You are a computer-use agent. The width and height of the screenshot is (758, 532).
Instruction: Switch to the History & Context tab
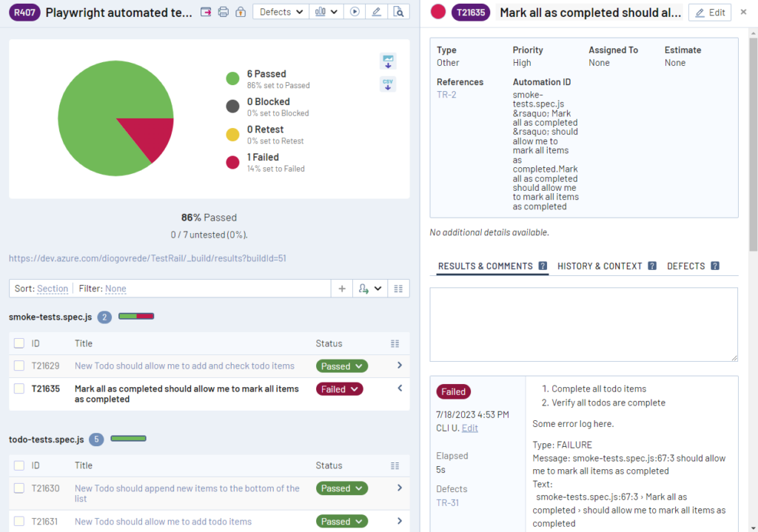coord(600,266)
